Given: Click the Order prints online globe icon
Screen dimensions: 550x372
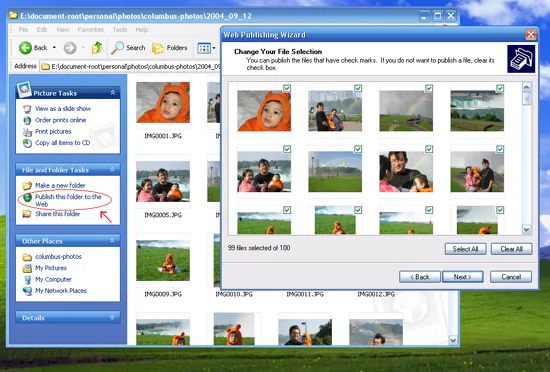Looking at the screenshot, I should tap(27, 120).
